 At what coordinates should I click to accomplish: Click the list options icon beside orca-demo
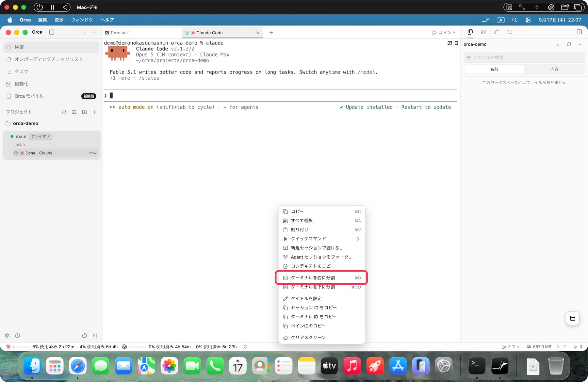(557, 44)
